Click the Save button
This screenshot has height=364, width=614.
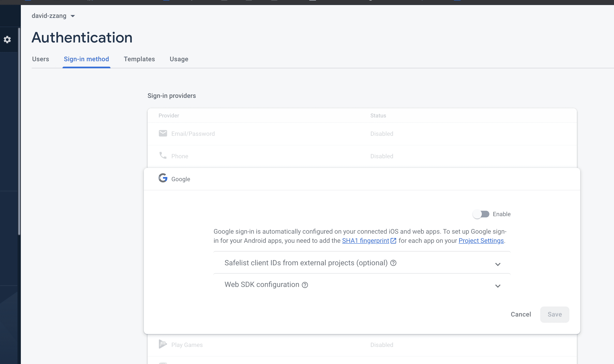pyautogui.click(x=554, y=314)
